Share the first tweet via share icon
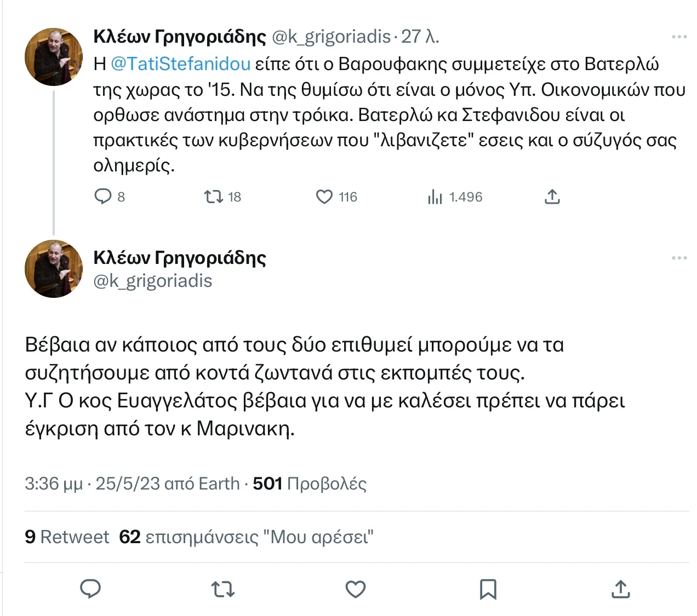This screenshot has width=697, height=616. point(552,197)
